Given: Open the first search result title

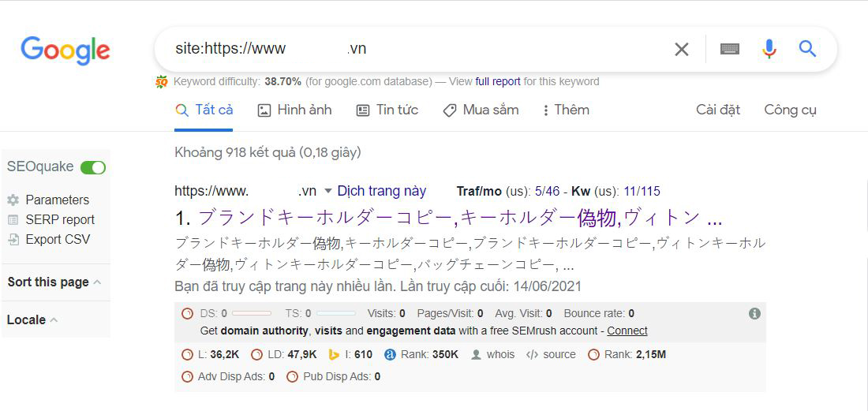Looking at the screenshot, I should 460,219.
